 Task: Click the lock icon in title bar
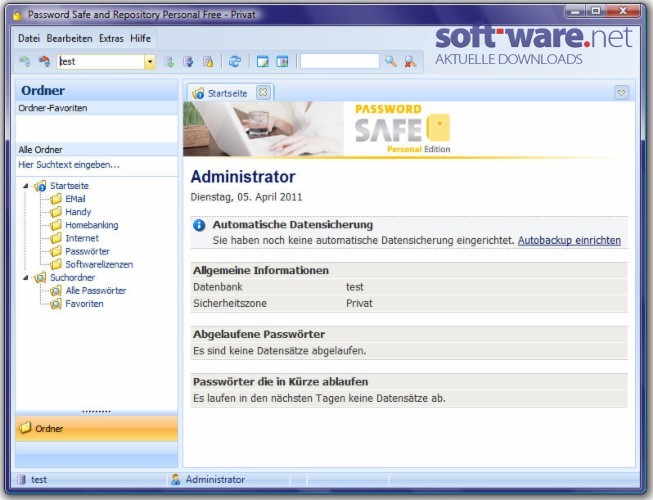pyautogui.click(x=17, y=15)
